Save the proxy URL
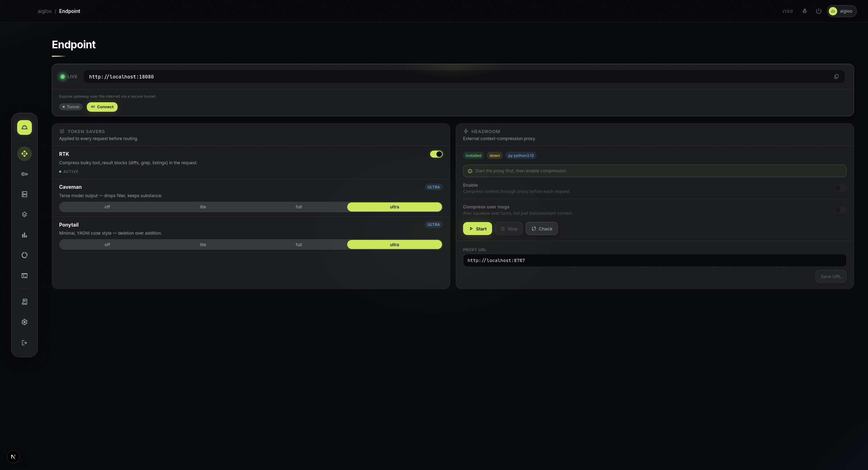The width and height of the screenshot is (868, 470). [x=831, y=276]
